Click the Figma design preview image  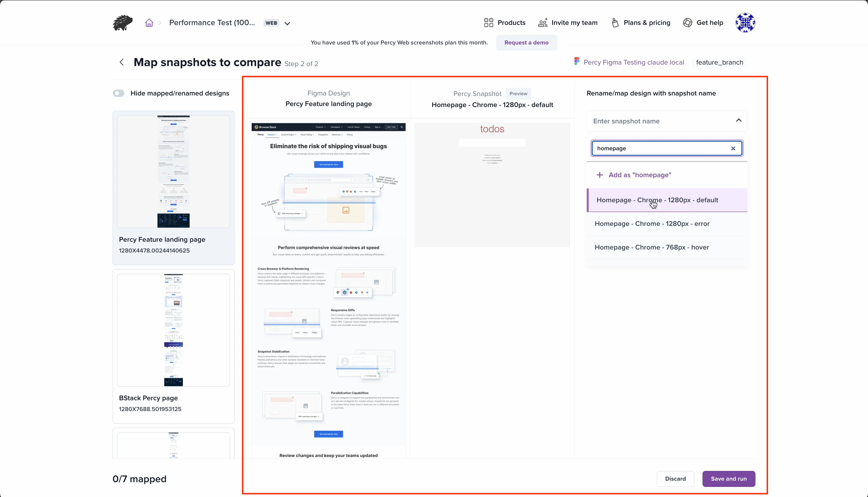(329, 290)
